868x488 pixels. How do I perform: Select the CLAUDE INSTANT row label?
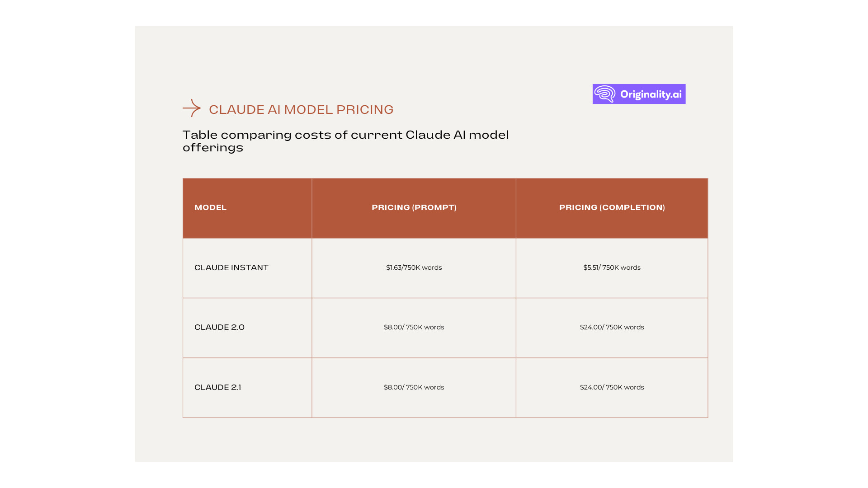coord(231,267)
